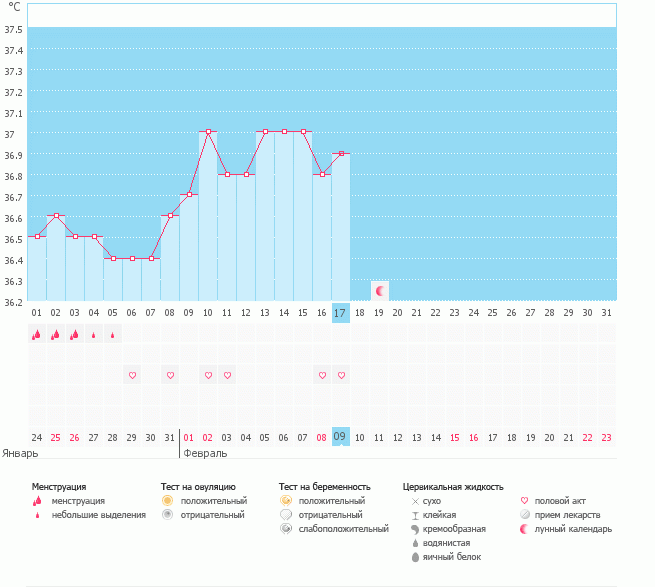The height and width of the screenshot is (587, 655).
Task: Click the temperature point on cycle day 10
Action: [x=208, y=132]
